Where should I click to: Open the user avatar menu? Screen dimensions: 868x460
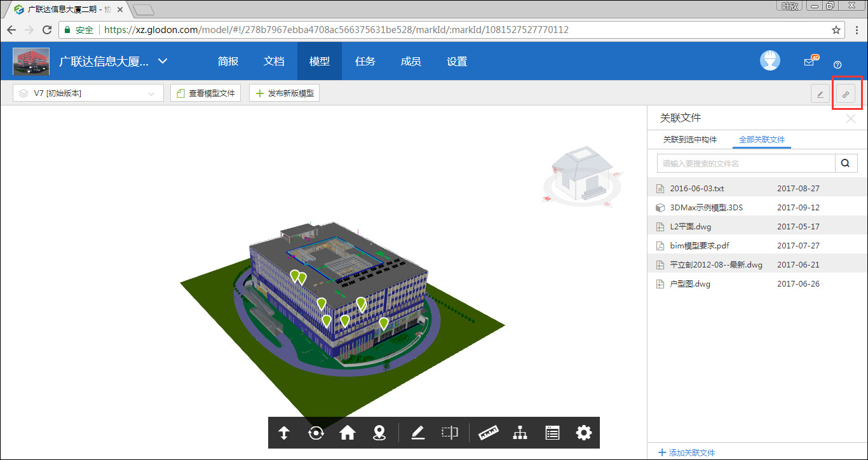pyautogui.click(x=770, y=61)
